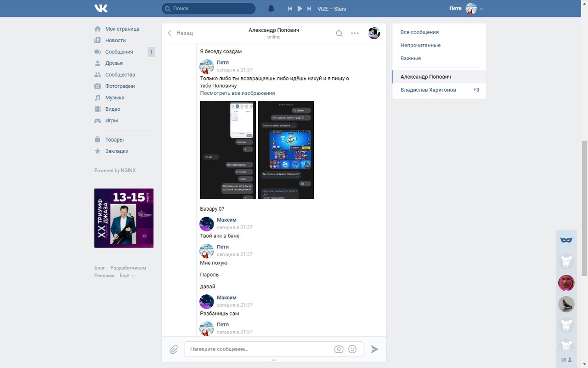This screenshot has height=368, width=588.
Task: Search within this conversation
Action: 339,33
